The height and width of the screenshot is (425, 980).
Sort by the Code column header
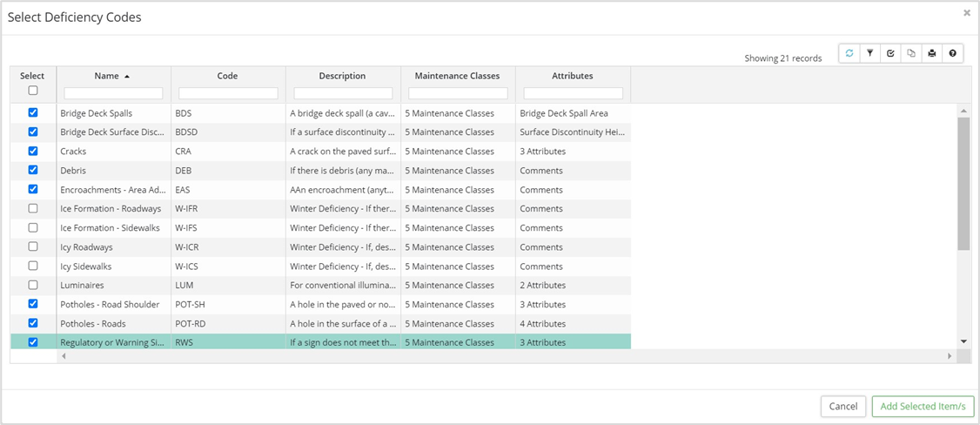pos(227,76)
